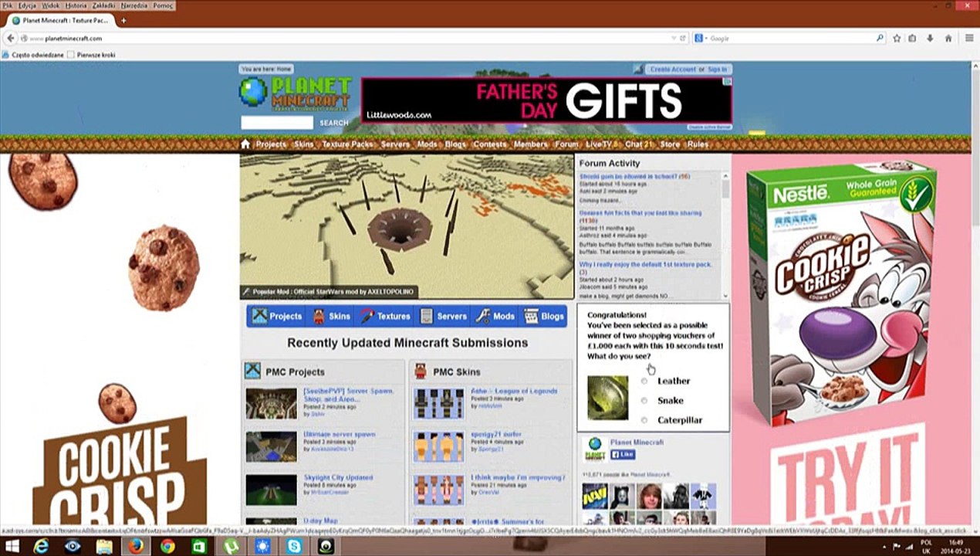Screen dimensions: 980x556
Task: Open the Często odwiedzane bookmark
Action: click(x=33, y=55)
